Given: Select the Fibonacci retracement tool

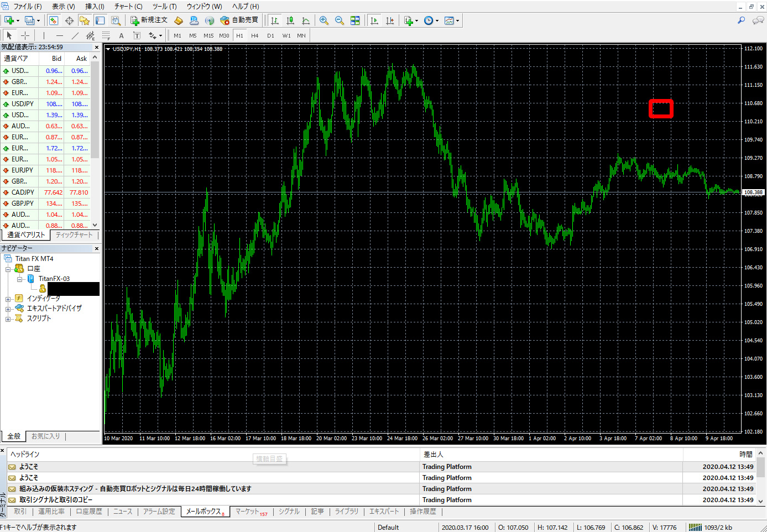Looking at the screenshot, I should click(x=106, y=35).
